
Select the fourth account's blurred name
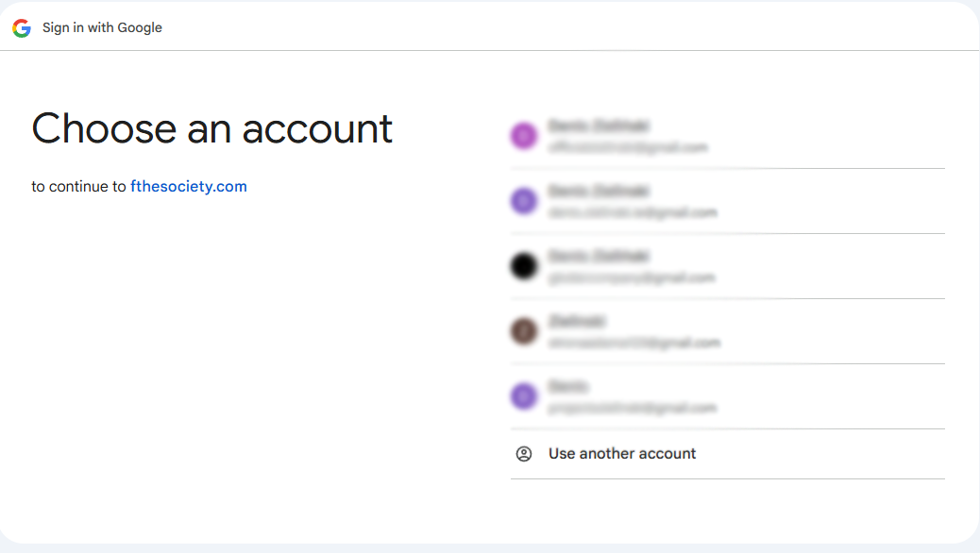coord(577,321)
